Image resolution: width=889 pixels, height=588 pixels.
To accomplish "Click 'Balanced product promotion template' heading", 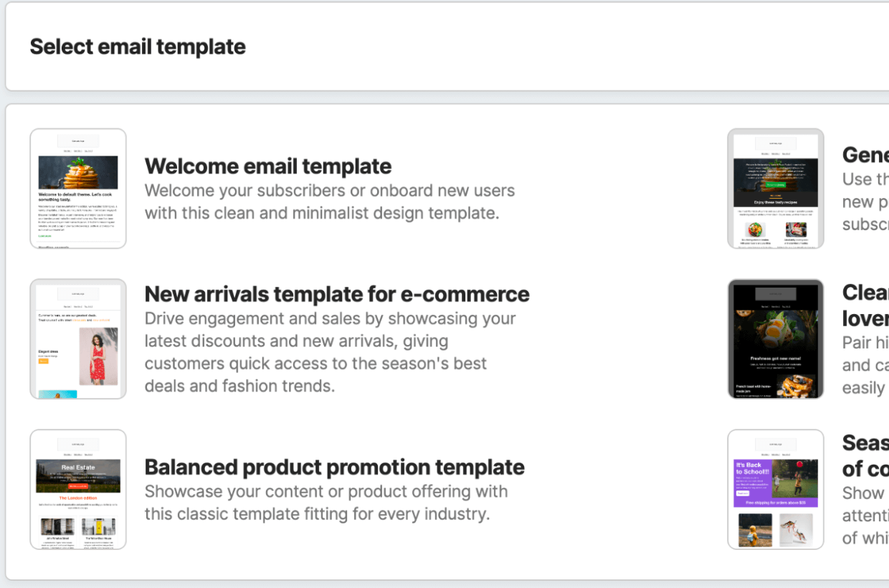I will [x=335, y=467].
